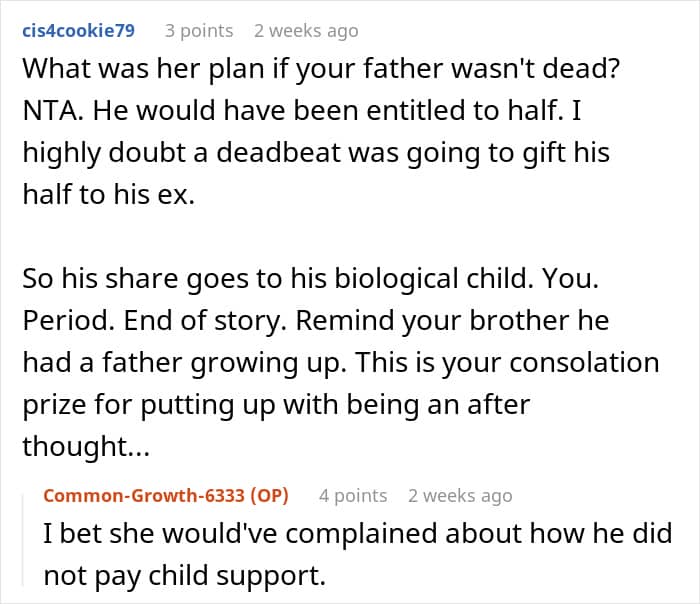Click the OP reply's '4 points' score
Image resolution: width=700 pixels, height=604 pixels.
[x=353, y=496]
